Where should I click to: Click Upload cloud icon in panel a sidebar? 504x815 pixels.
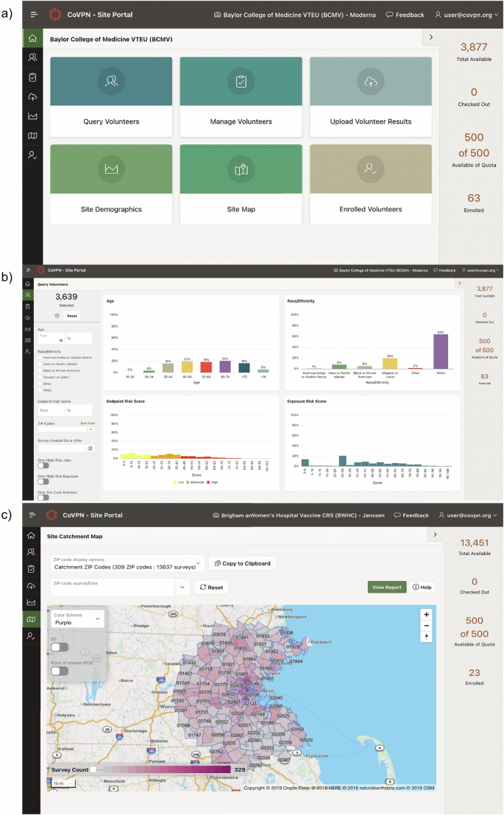click(x=32, y=96)
